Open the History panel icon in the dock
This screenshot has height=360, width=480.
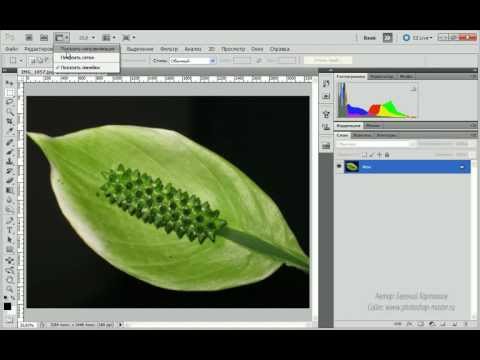click(326, 84)
